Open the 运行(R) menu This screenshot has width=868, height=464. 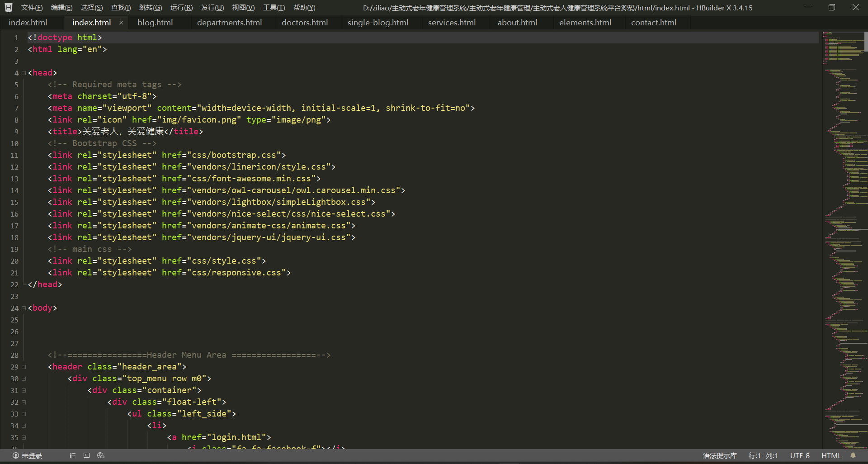coord(181,8)
